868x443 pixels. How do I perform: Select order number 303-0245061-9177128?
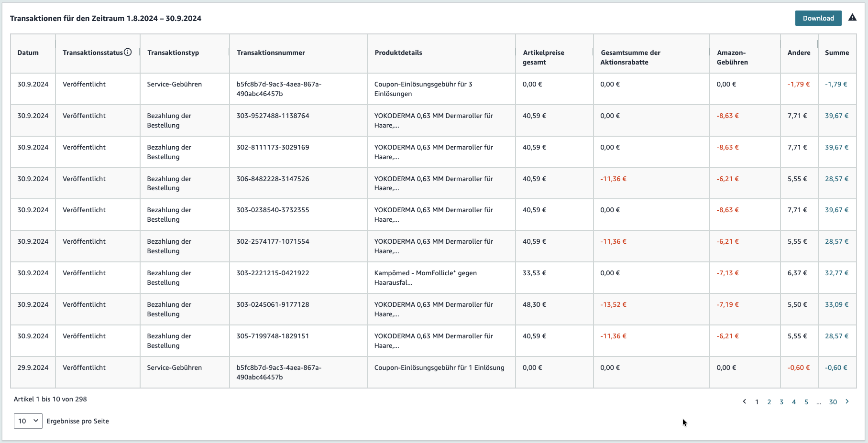[x=273, y=304]
